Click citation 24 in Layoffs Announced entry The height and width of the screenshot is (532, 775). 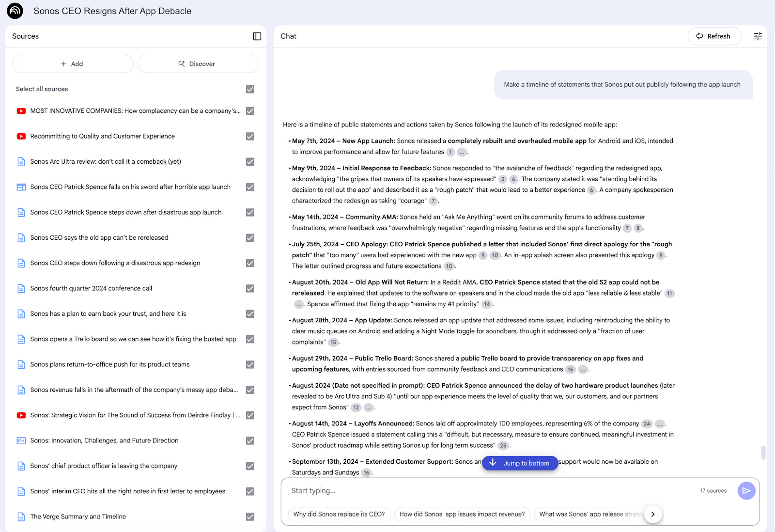pyautogui.click(x=647, y=424)
